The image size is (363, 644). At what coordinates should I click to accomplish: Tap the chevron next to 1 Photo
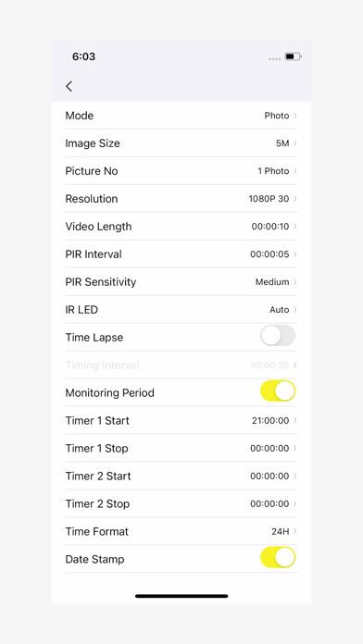[295, 171]
